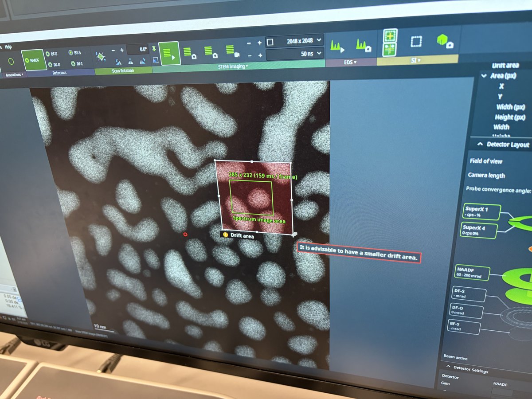Collapse the Area (px) expander

pos(484,76)
